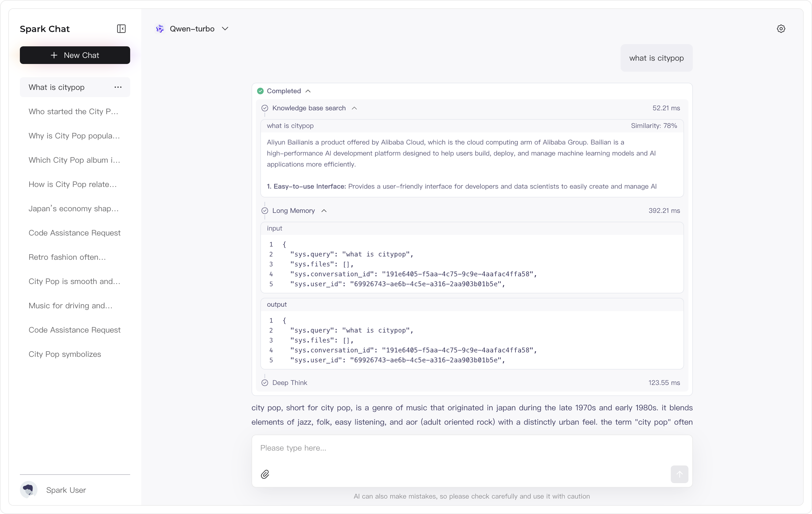The width and height of the screenshot is (812, 514).
Task: Expand the Deep Think step
Action: coord(290,382)
